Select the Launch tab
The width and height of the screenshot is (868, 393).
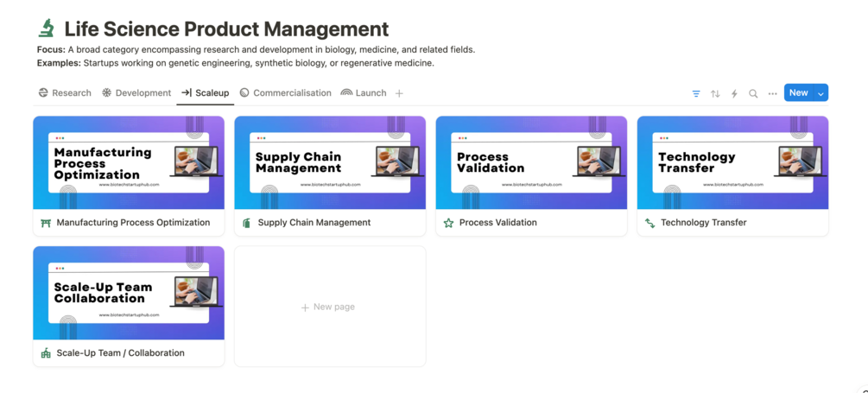pyautogui.click(x=364, y=93)
